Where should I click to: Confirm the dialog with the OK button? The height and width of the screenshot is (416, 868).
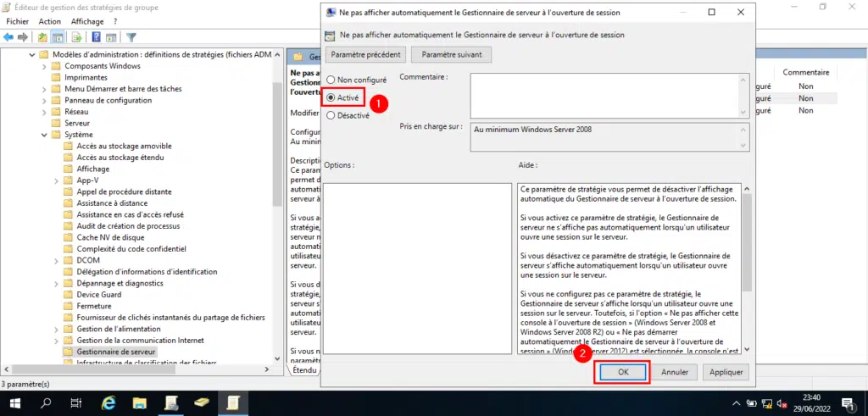click(623, 372)
